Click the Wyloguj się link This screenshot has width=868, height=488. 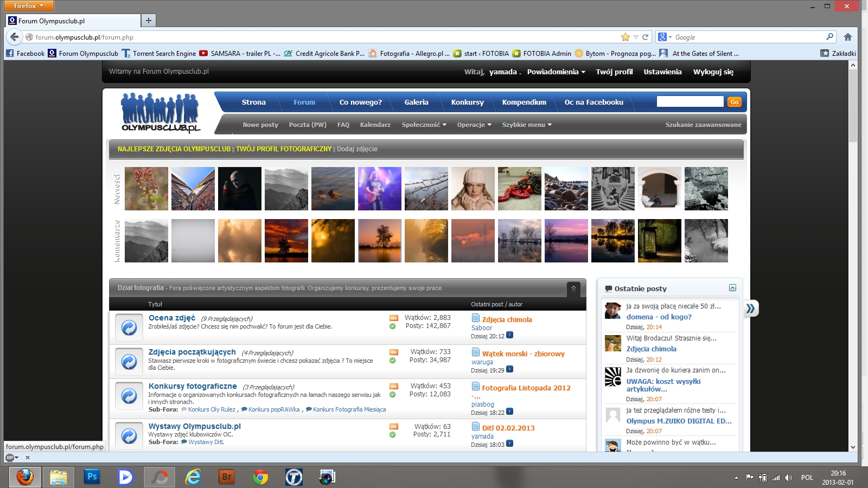pos(713,72)
